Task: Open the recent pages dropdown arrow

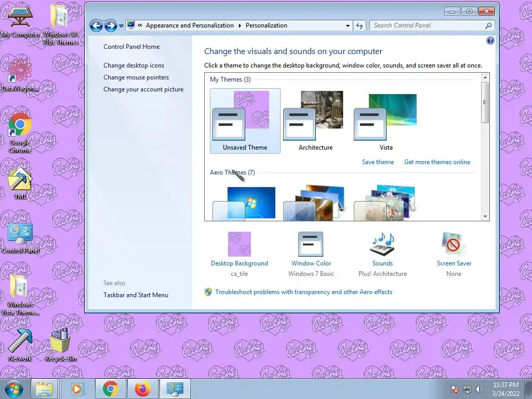Action: (x=121, y=26)
